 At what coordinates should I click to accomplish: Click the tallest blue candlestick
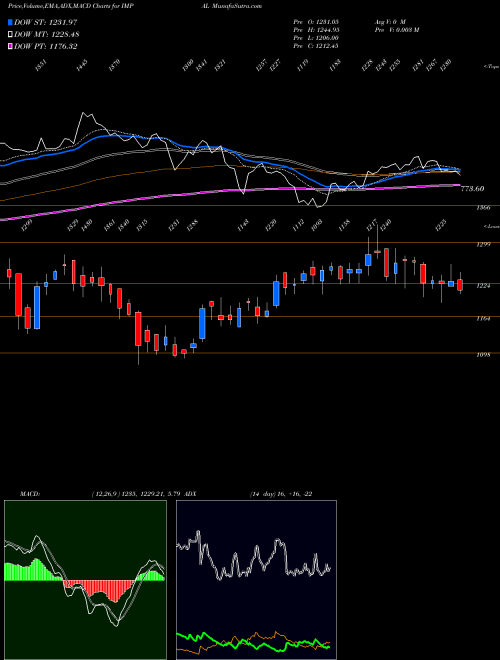[37, 307]
